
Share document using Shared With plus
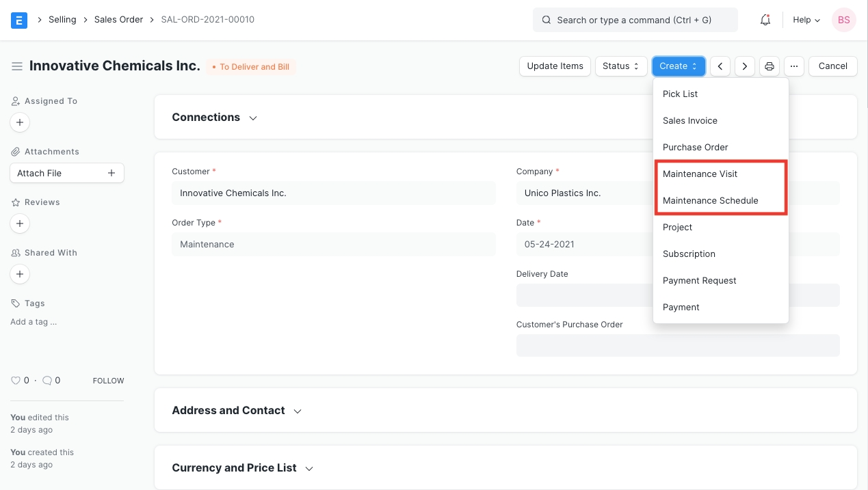point(20,274)
